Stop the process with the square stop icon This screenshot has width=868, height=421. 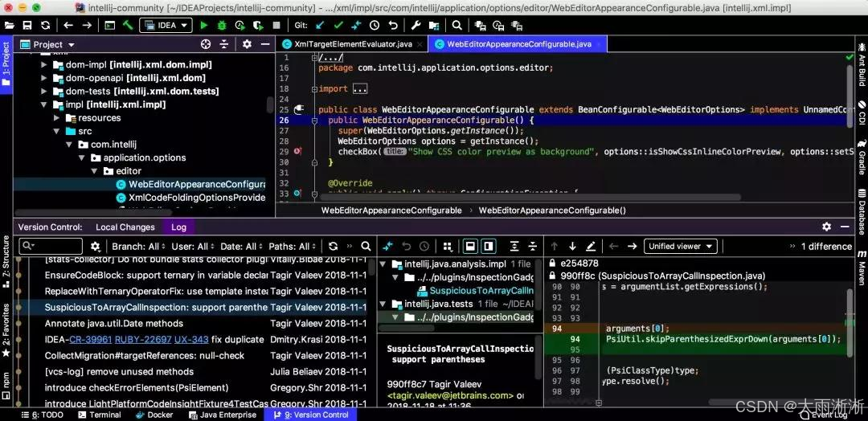tap(276, 26)
